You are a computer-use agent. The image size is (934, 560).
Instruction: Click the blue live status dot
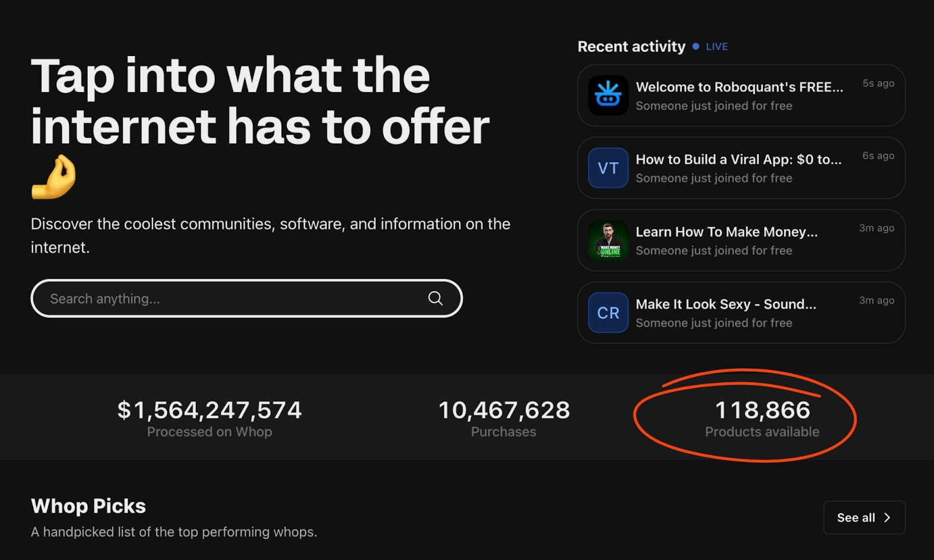[696, 46]
